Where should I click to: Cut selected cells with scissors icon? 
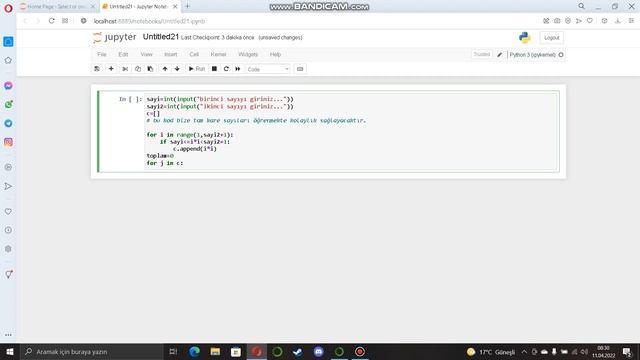coord(125,69)
